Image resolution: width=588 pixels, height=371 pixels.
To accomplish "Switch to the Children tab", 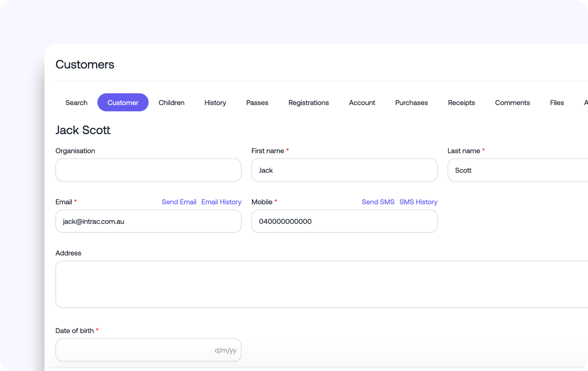I will point(171,102).
